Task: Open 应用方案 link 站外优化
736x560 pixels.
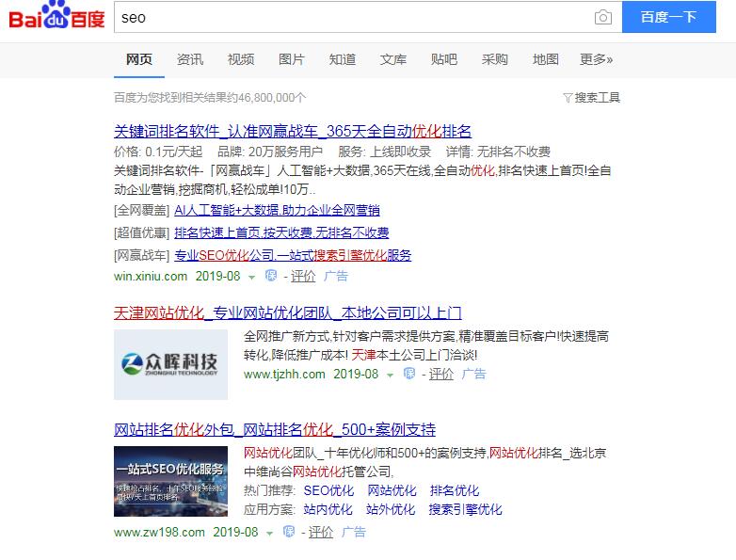Action: [391, 509]
